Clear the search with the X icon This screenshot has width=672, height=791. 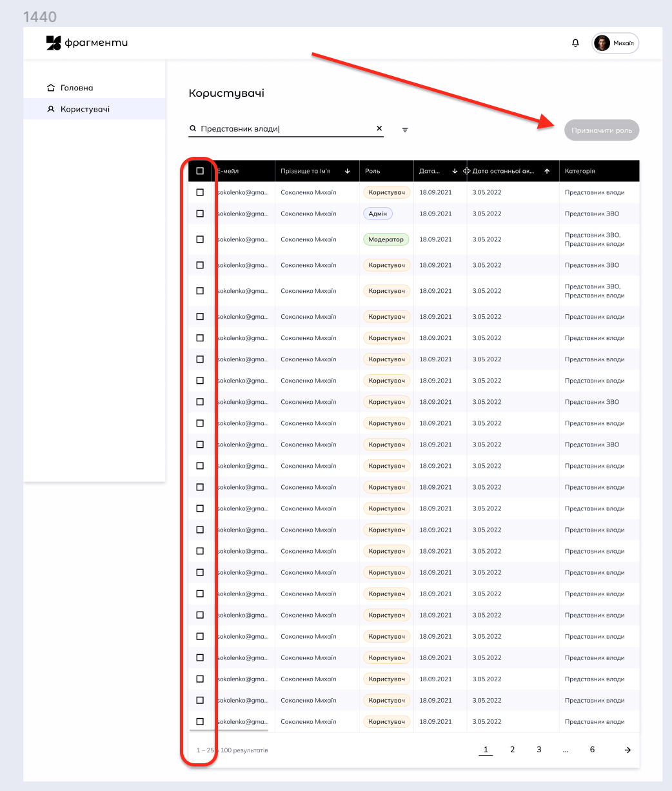click(379, 128)
